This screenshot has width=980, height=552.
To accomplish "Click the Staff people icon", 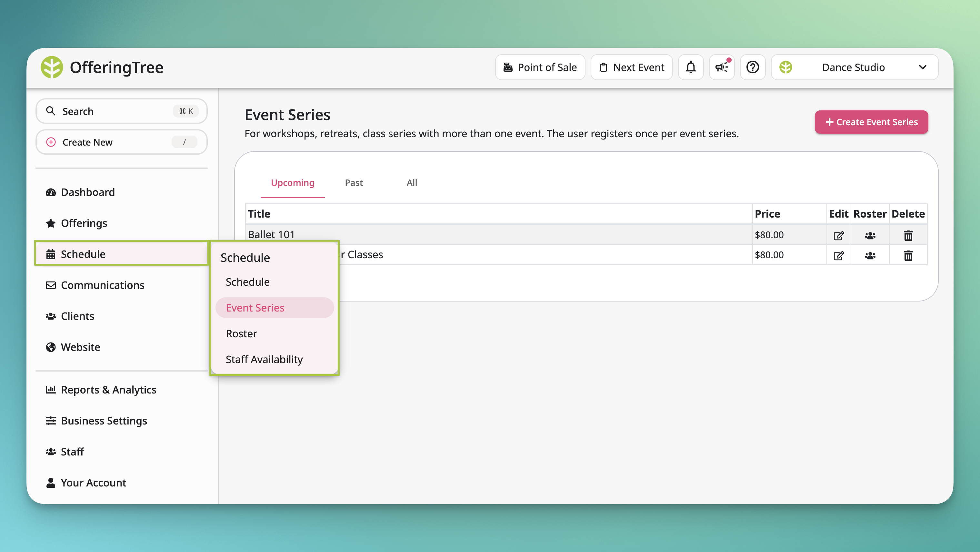I will pos(51,452).
